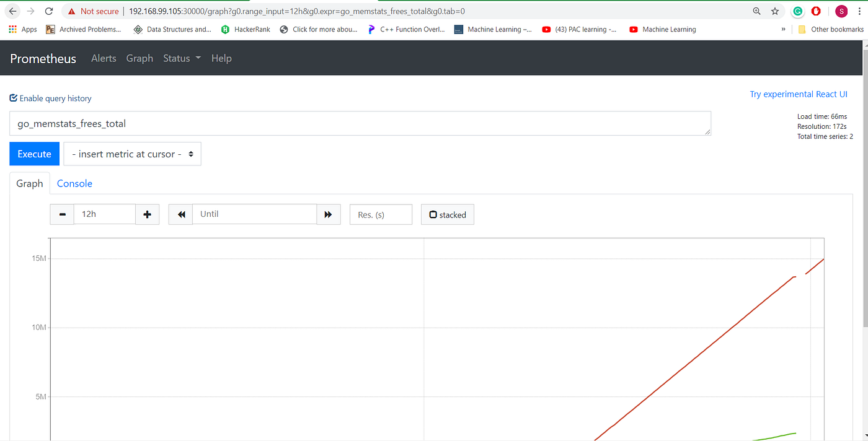This screenshot has width=868, height=441.
Task: Click the increment duration plus icon
Action: [x=147, y=214]
